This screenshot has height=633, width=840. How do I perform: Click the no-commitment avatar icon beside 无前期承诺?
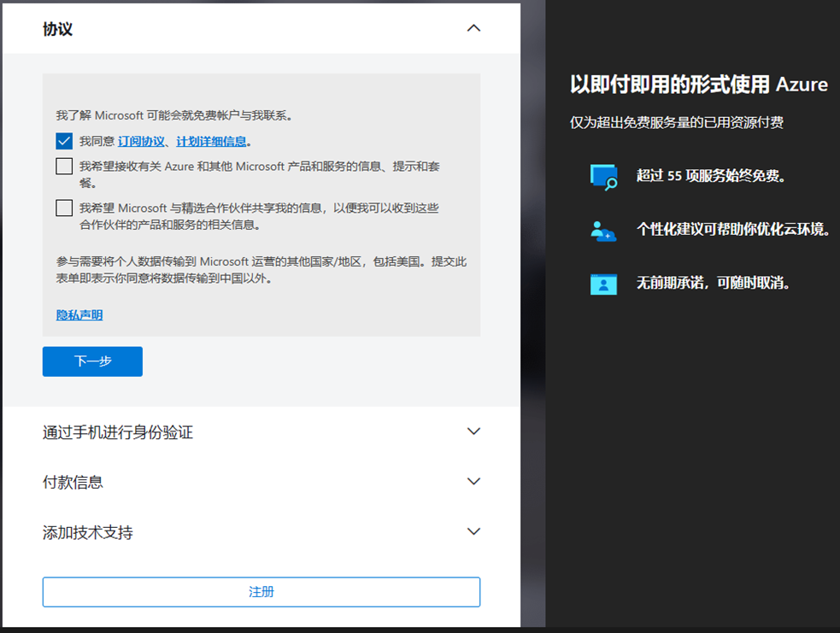604,283
